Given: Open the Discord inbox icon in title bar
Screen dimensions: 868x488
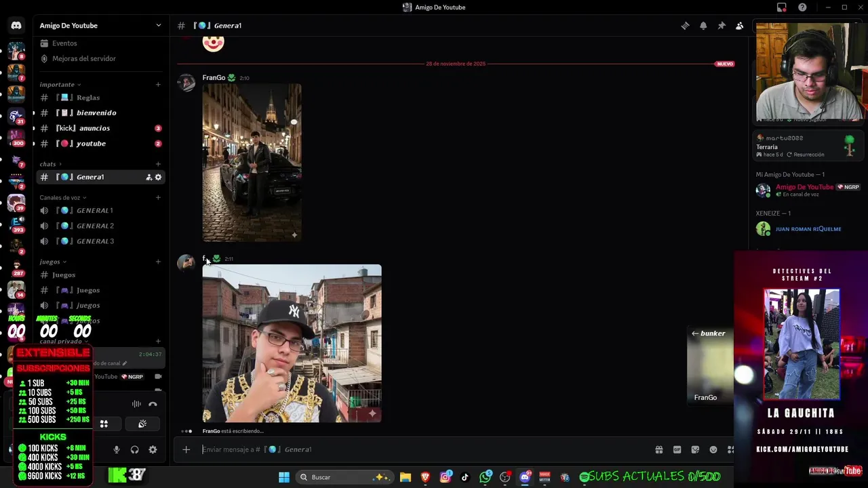Looking at the screenshot, I should 782,7.
